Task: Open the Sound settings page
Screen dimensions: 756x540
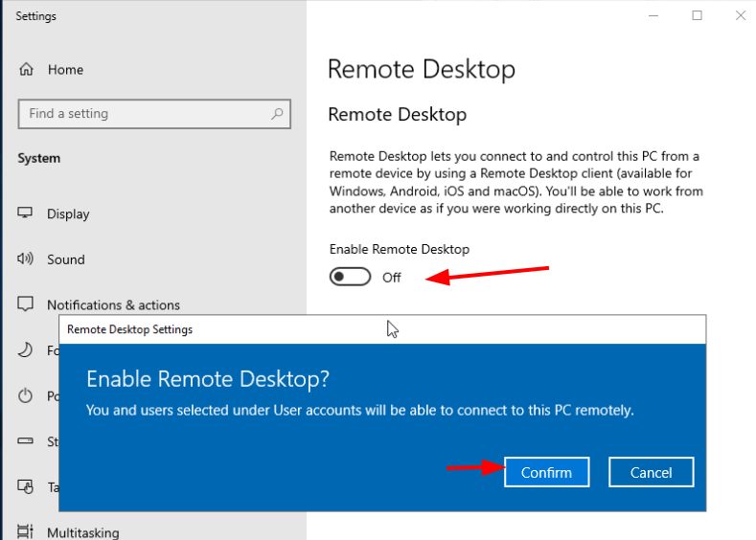Action: point(66,259)
